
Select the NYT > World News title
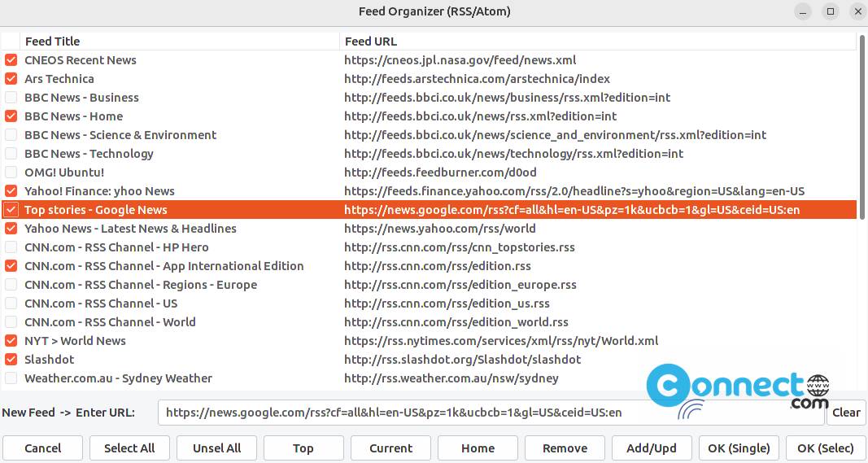pos(76,341)
